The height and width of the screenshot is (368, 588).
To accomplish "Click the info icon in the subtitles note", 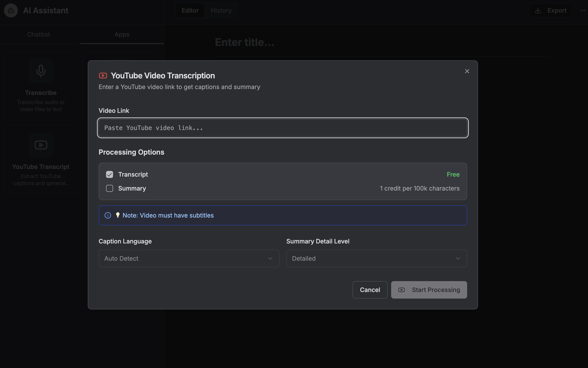I will click(x=108, y=215).
